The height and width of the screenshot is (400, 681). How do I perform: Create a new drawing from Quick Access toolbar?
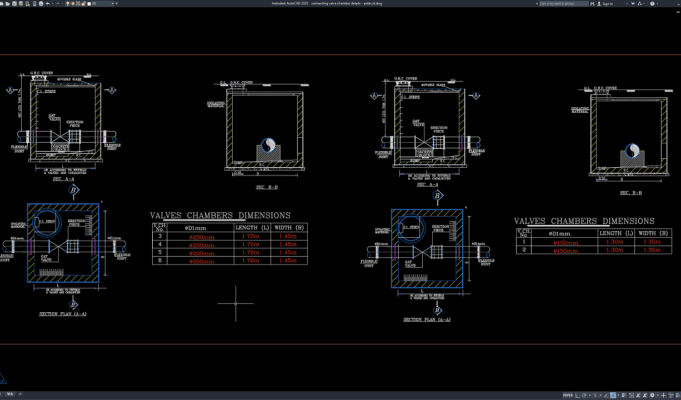[x=2, y=3]
